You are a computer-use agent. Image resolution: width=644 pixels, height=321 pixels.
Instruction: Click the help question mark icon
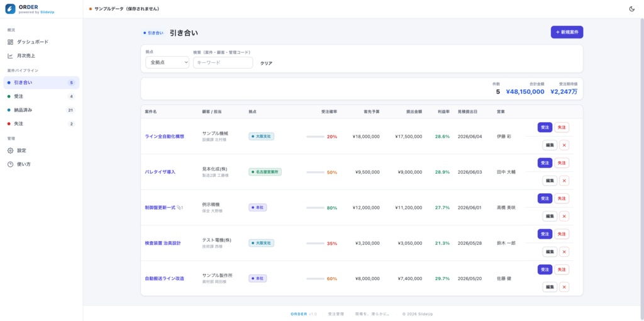[10, 164]
